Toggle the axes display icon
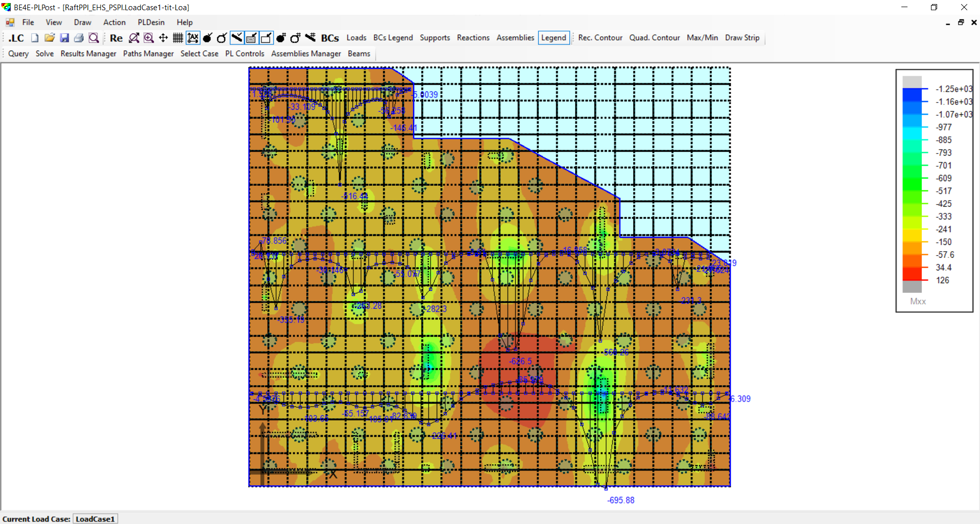Image resolution: width=980 pixels, height=524 pixels. click(193, 38)
